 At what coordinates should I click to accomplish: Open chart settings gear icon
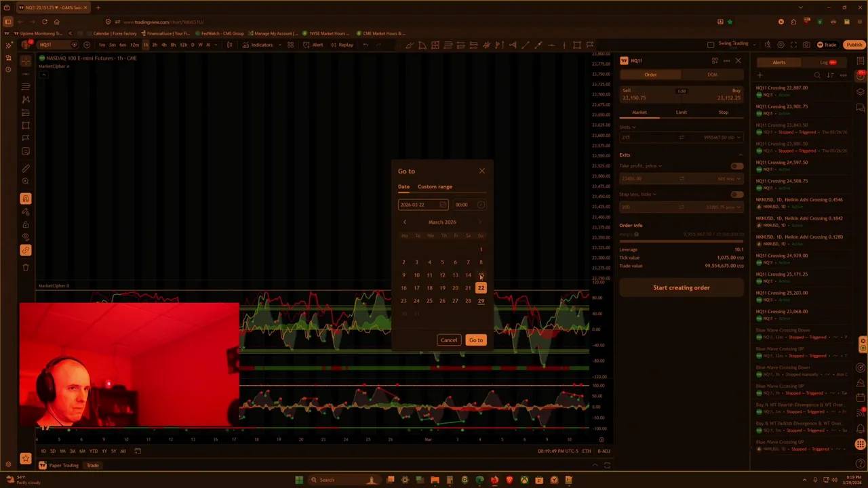point(781,45)
